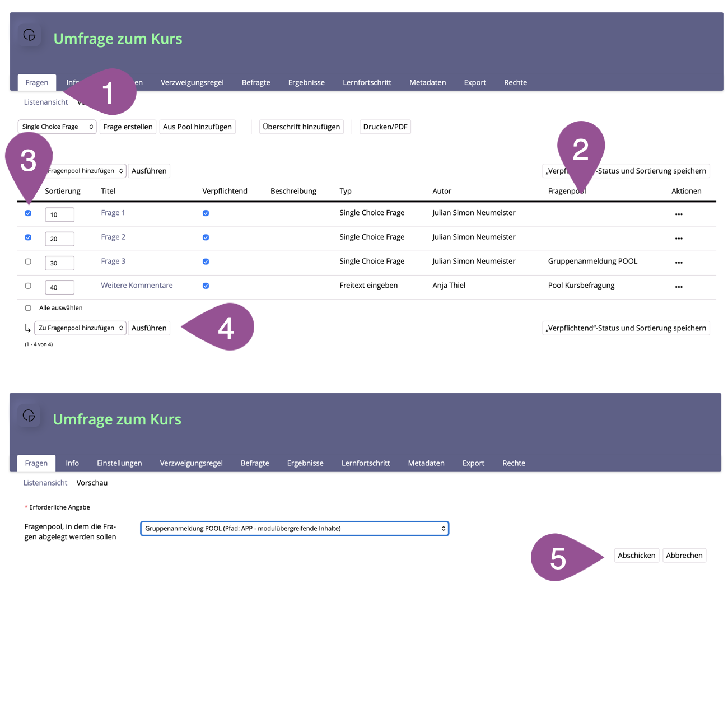Screen dimensions: 728x728
Task: Open the Einstellungen tab in lower panel
Action: click(119, 463)
